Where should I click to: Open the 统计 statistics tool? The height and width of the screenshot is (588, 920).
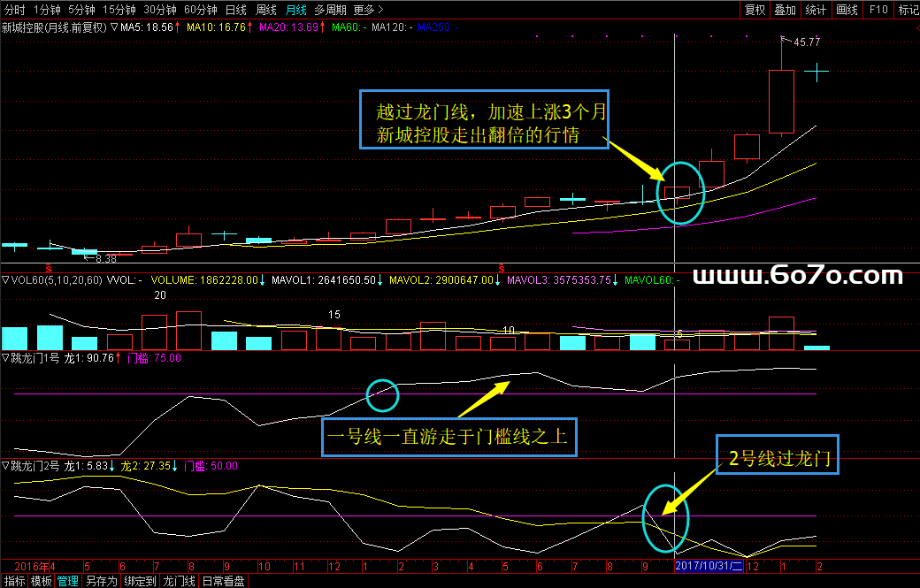tap(816, 10)
